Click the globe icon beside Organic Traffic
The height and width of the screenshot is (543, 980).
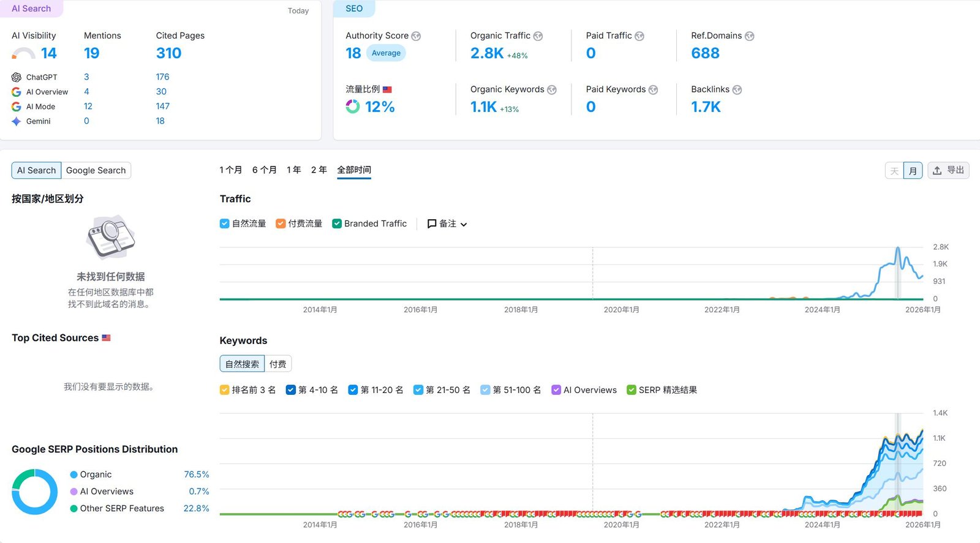(x=538, y=36)
